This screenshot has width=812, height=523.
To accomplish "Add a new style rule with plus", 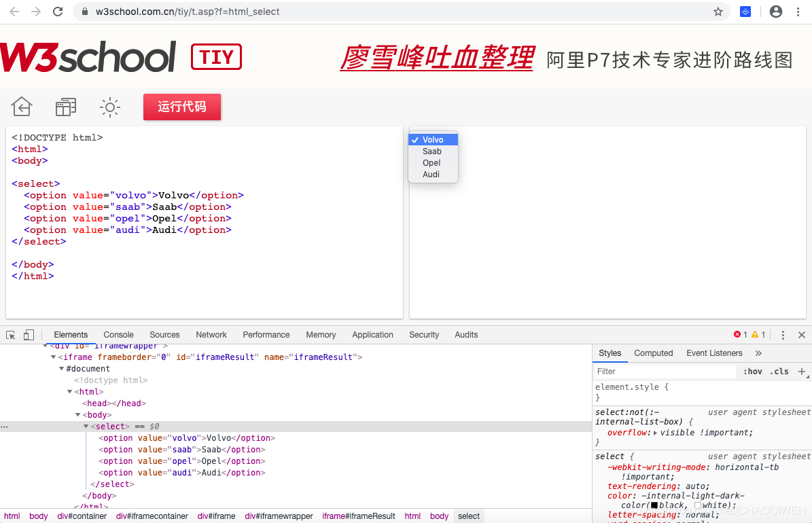I will [x=802, y=372].
